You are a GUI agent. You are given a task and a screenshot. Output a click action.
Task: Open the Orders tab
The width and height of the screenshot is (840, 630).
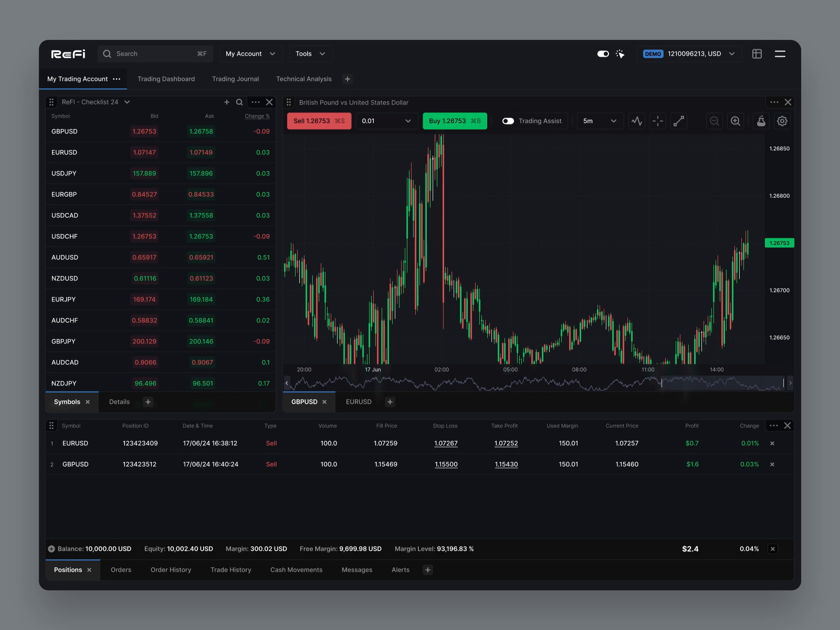point(121,570)
